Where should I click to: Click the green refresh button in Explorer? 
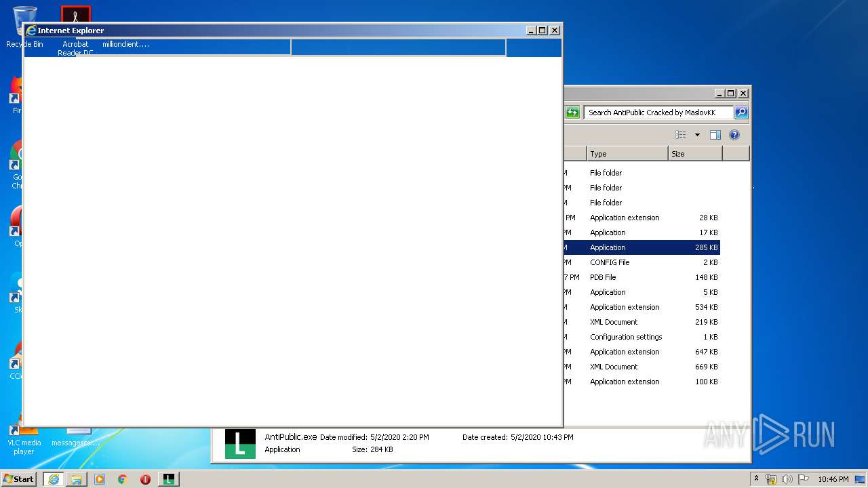pyautogui.click(x=573, y=113)
